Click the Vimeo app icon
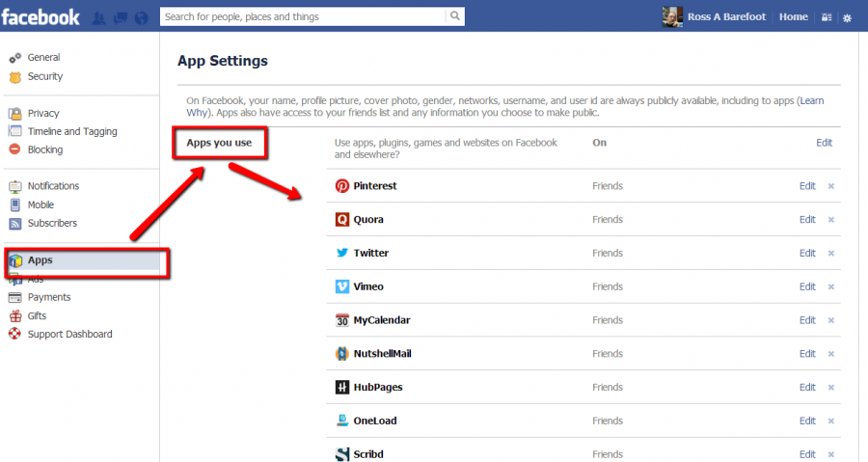The width and height of the screenshot is (868, 462). (342, 286)
